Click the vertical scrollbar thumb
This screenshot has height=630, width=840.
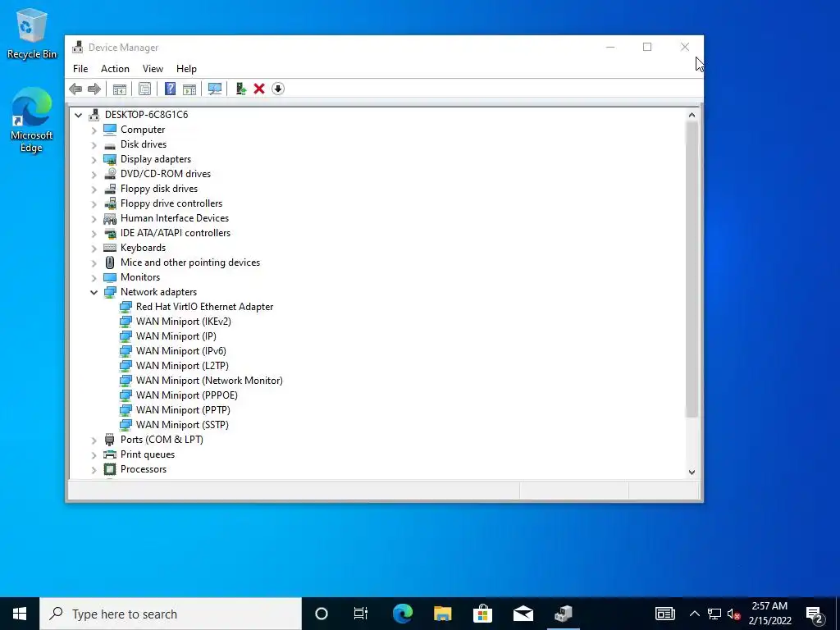tap(692, 269)
